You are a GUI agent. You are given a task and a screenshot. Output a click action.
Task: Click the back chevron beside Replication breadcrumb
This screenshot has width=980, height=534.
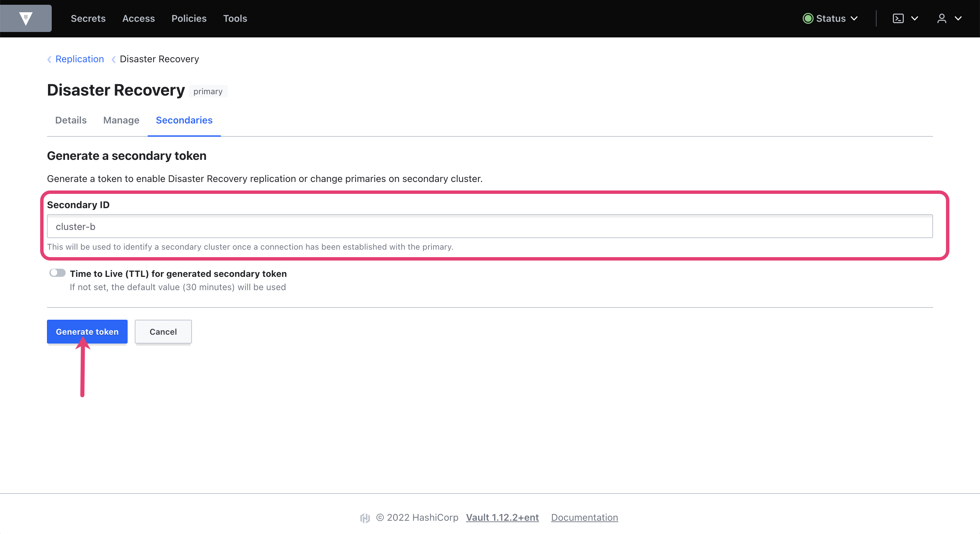[x=49, y=59]
